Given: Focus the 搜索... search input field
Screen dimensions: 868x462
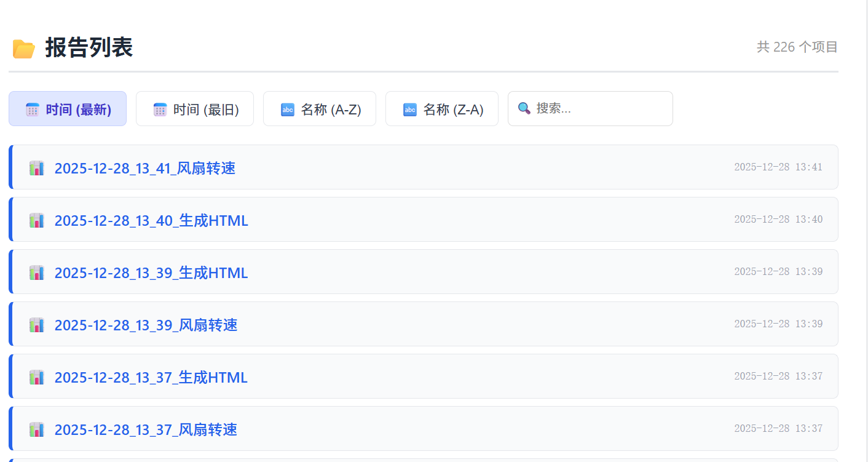Looking at the screenshot, I should [599, 109].
